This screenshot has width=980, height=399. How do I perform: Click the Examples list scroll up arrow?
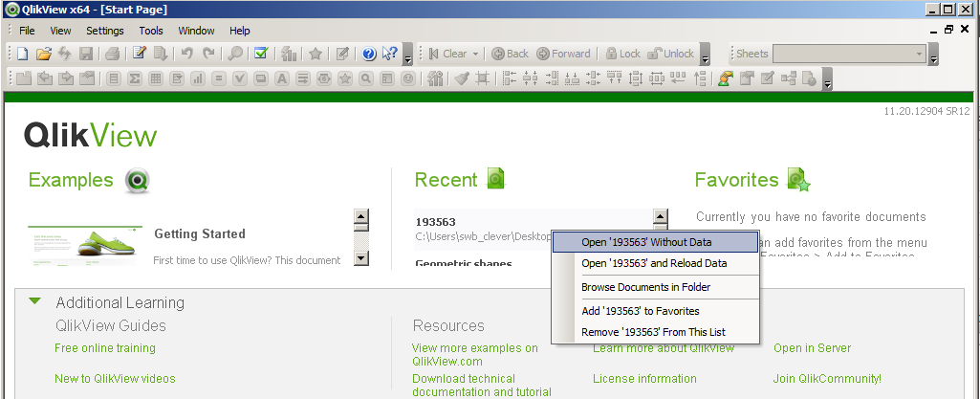pyautogui.click(x=361, y=216)
